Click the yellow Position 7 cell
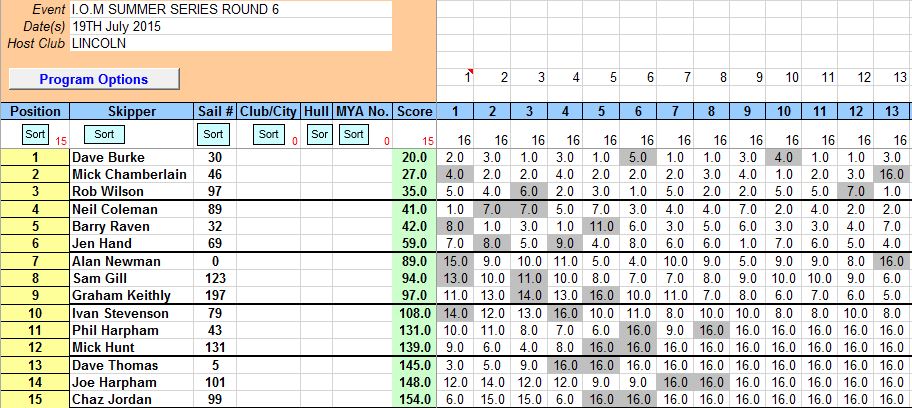The width and height of the screenshot is (912, 408). coord(34,261)
